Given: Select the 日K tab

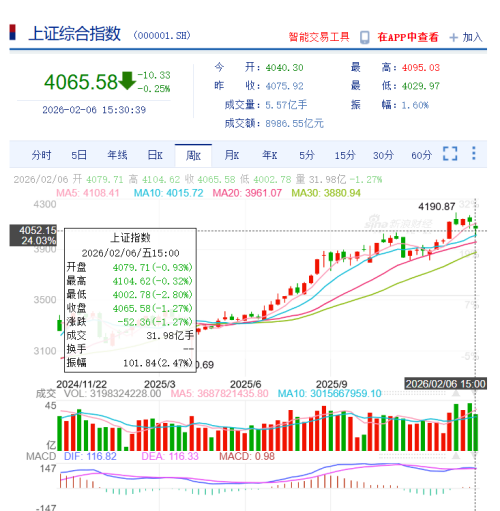Looking at the screenshot, I should pyautogui.click(x=155, y=155).
